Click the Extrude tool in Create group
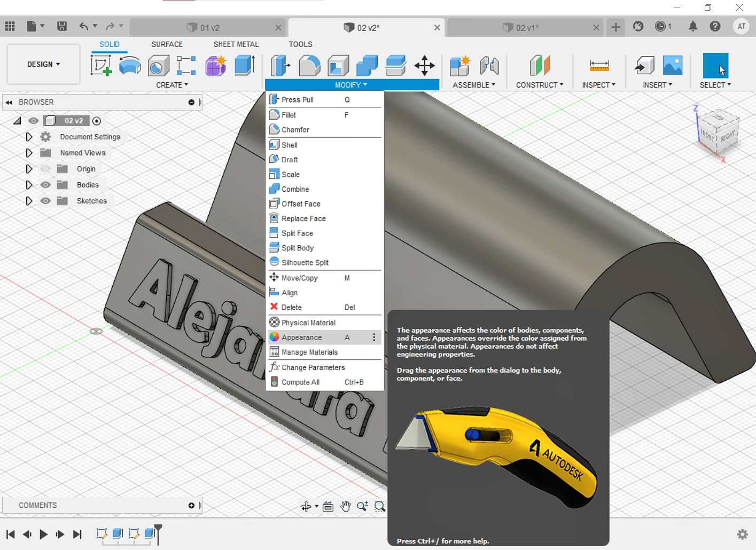Image resolution: width=756 pixels, height=550 pixels. coord(244,66)
